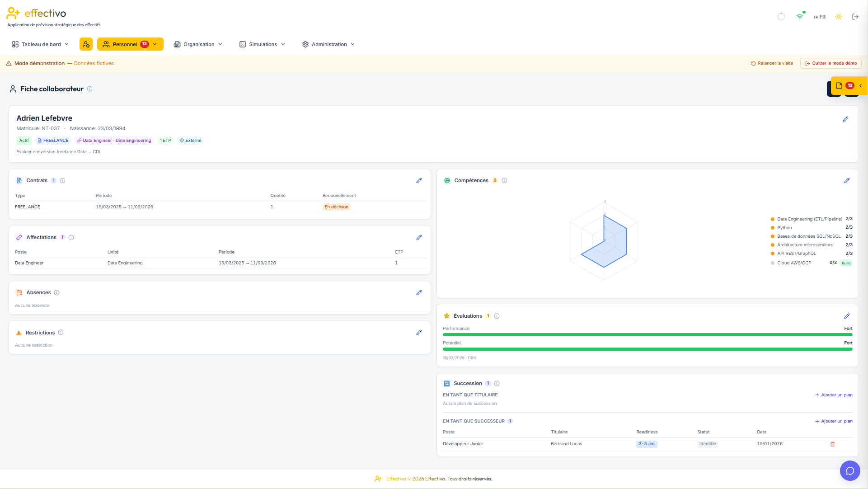The width and height of the screenshot is (868, 489).
Task: Open the Tableau de bord menu
Action: (41, 44)
